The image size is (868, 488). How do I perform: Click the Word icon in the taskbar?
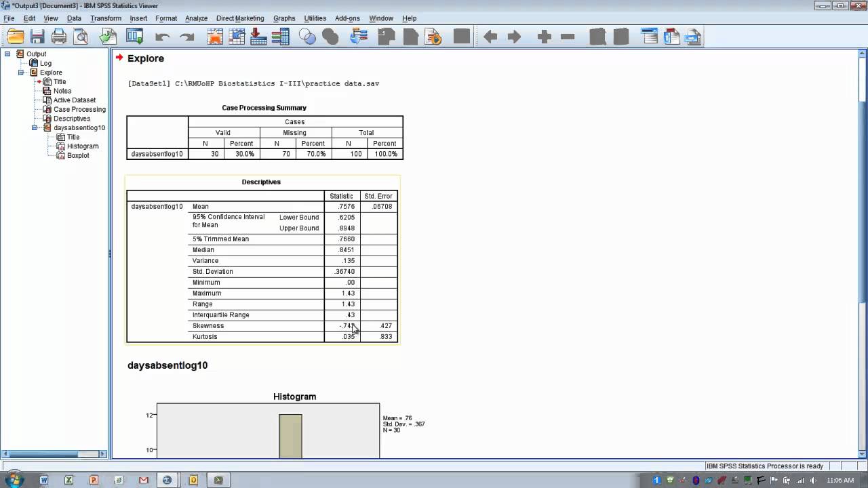coord(44,480)
